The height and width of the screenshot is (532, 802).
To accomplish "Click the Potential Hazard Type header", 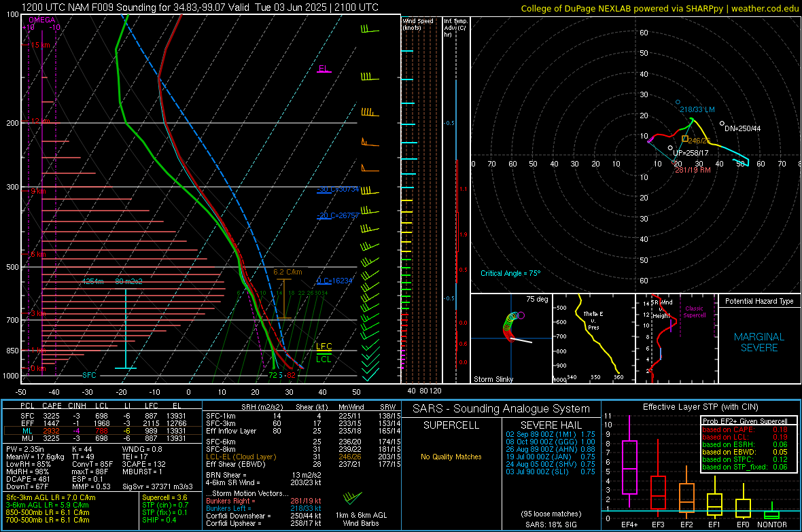I will point(759,301).
